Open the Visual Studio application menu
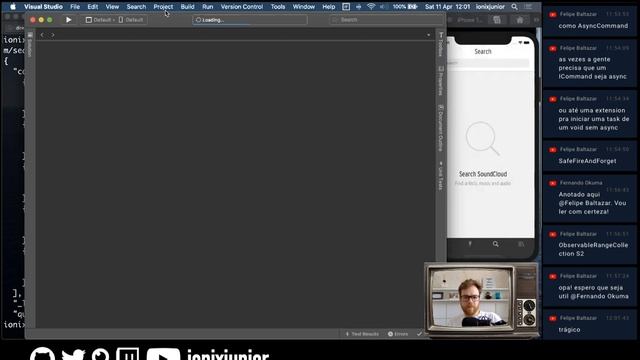Image resolution: width=640 pixels, height=360 pixels. click(x=43, y=7)
